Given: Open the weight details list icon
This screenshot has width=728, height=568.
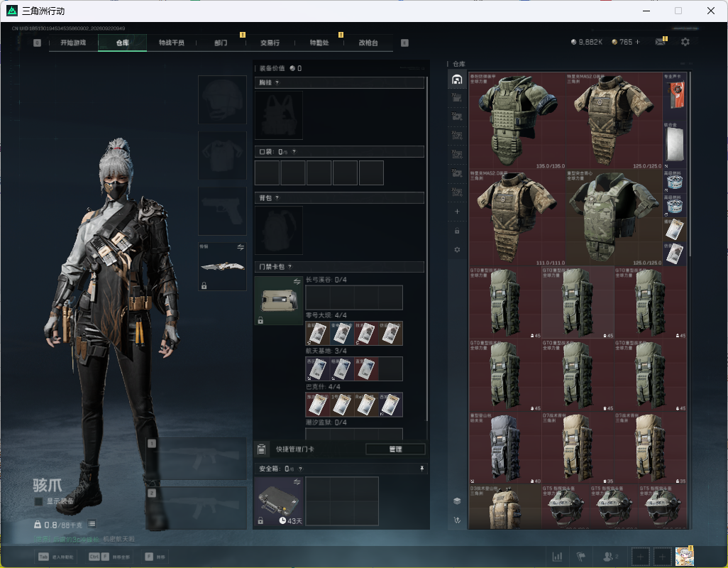Looking at the screenshot, I should [x=92, y=524].
